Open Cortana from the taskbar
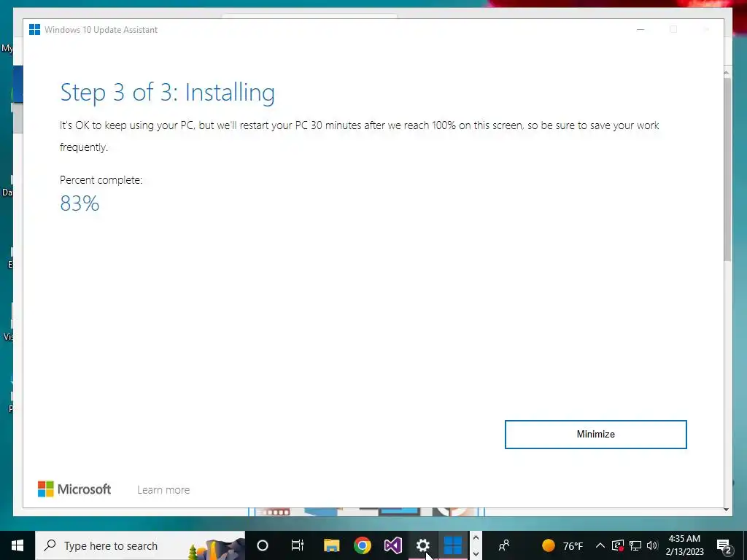The width and height of the screenshot is (747, 560). click(x=263, y=545)
